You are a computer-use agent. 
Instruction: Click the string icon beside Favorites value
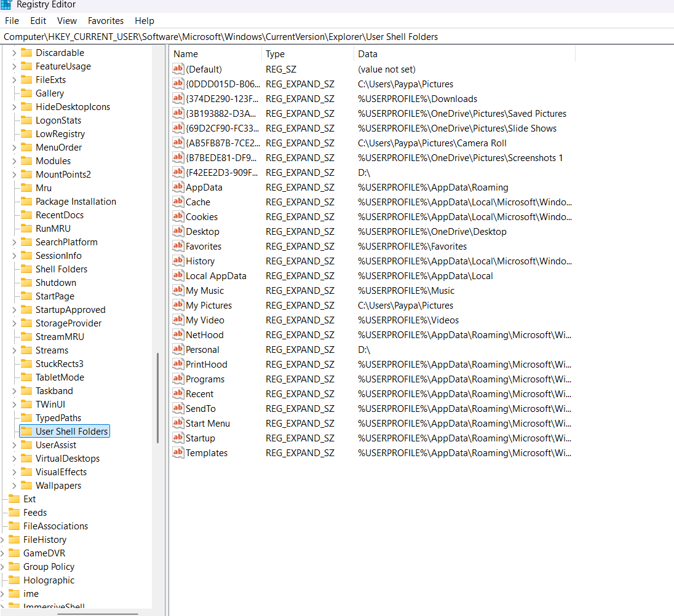[x=178, y=246]
